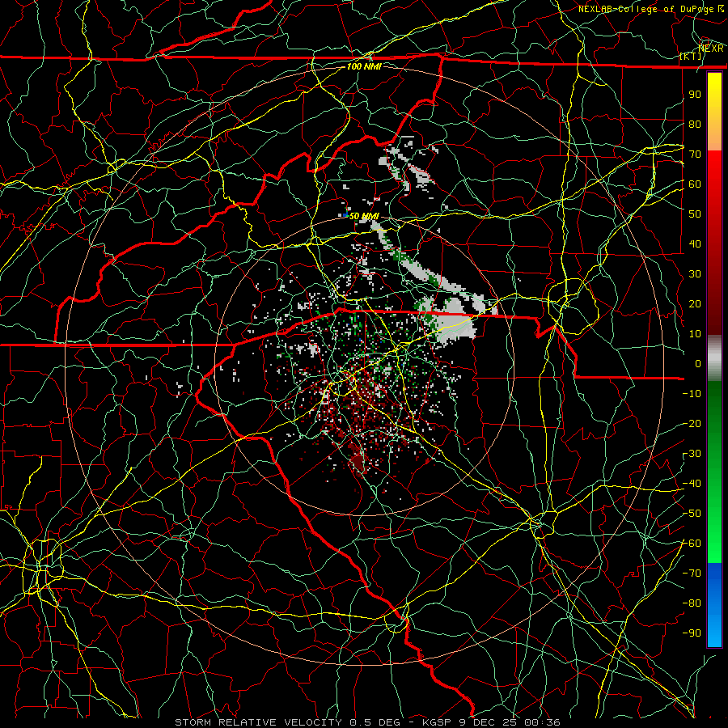728x728 pixels.
Task: Click the positive 20 scale label
Action: click(695, 303)
